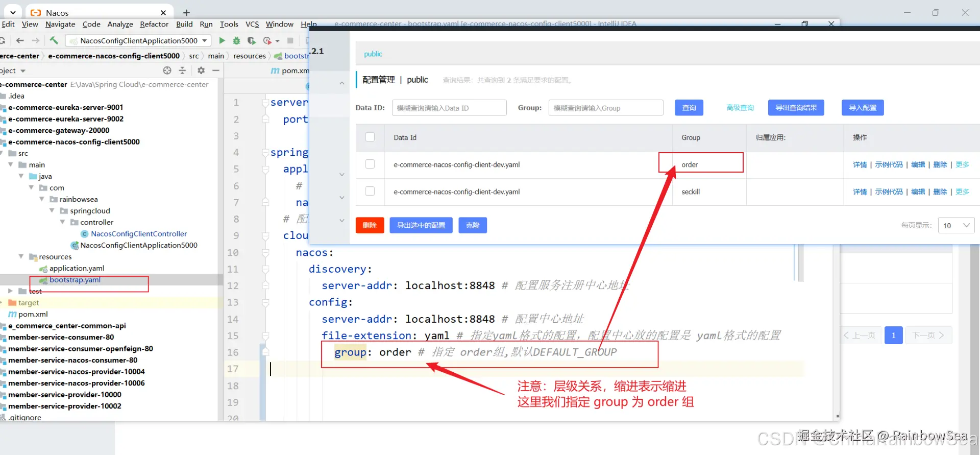The height and width of the screenshot is (455, 980).
Task: Open the Build menu
Action: coord(184,24)
